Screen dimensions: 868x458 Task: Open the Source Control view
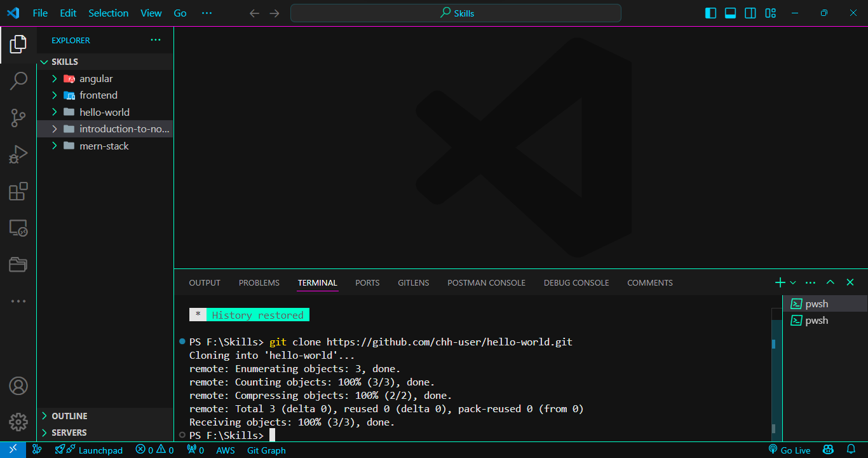tap(18, 118)
